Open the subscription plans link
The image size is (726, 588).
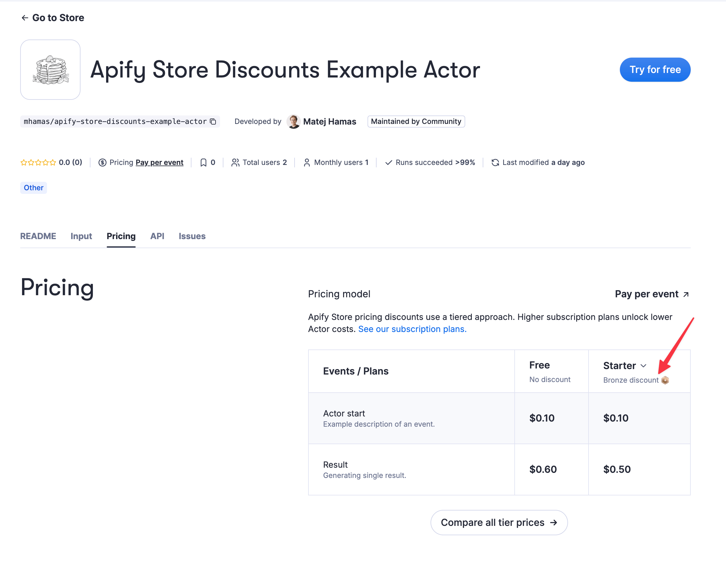pyautogui.click(x=412, y=329)
